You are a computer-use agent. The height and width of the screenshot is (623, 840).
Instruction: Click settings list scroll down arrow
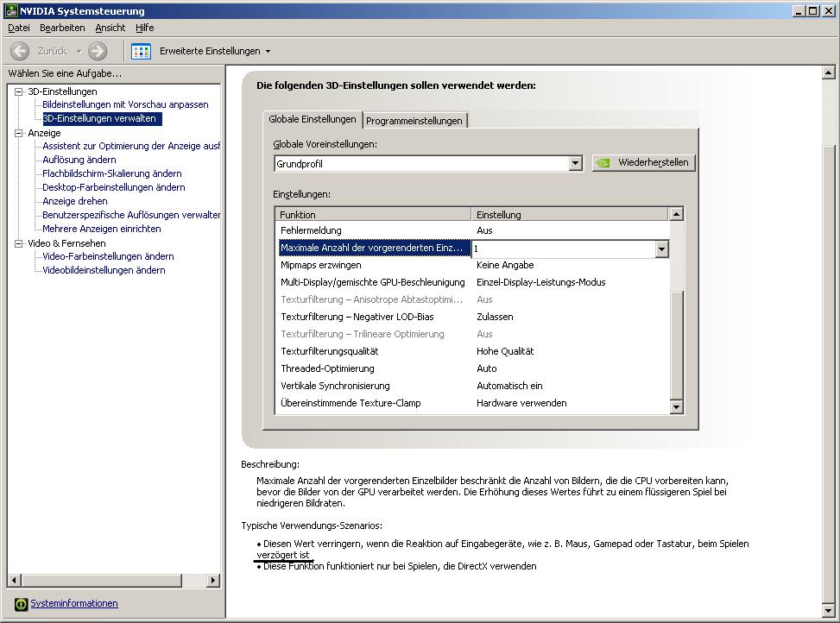click(x=676, y=407)
